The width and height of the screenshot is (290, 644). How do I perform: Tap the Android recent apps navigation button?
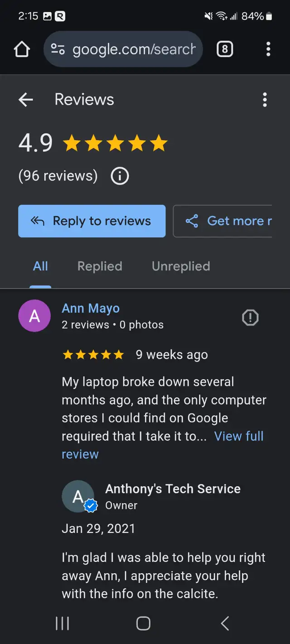click(63, 623)
